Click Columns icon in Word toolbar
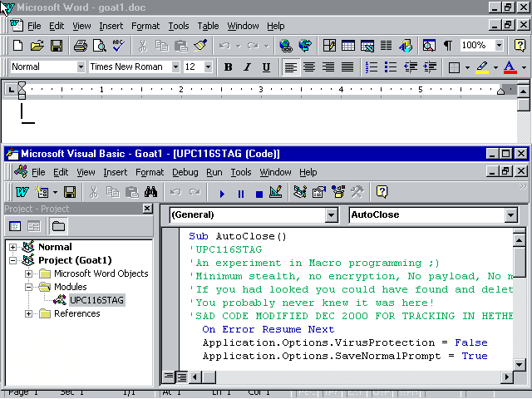This screenshot has height=399, width=532. coord(386,46)
